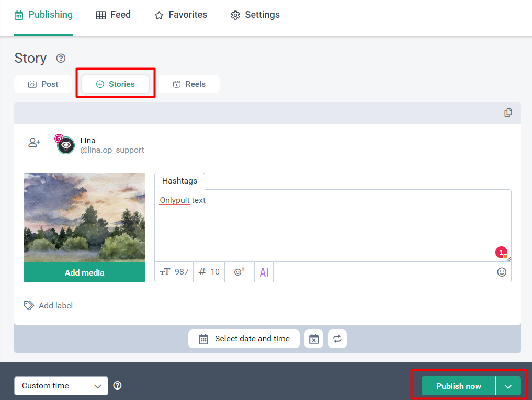Click the clear date calendar icon
This screenshot has width=532, height=400.
coord(314,339)
